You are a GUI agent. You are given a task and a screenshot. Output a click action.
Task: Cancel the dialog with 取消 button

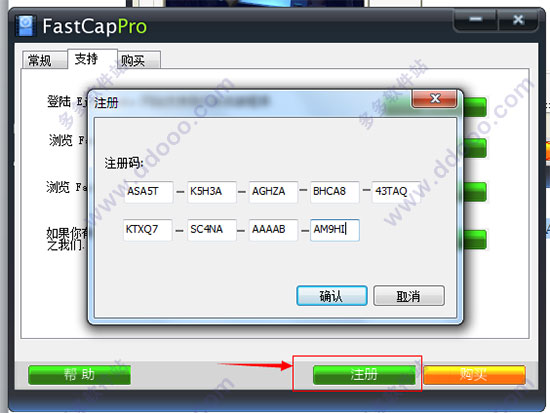coord(409,296)
